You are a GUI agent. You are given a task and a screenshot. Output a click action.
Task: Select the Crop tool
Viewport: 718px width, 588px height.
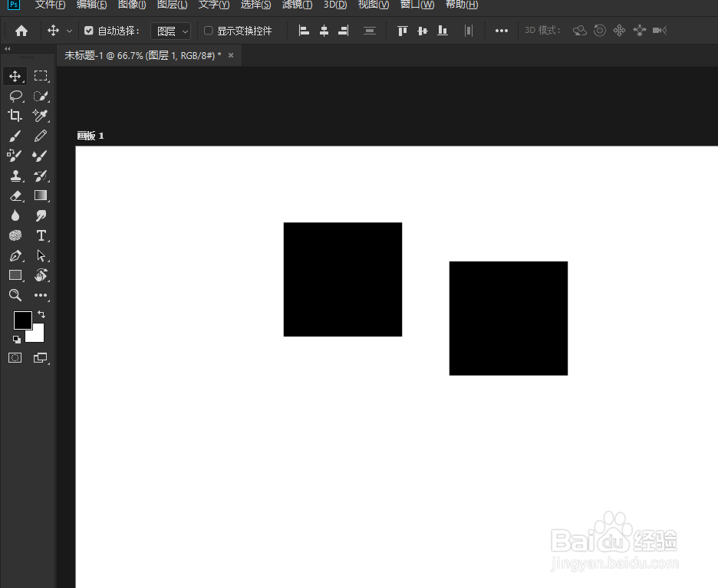(x=15, y=116)
